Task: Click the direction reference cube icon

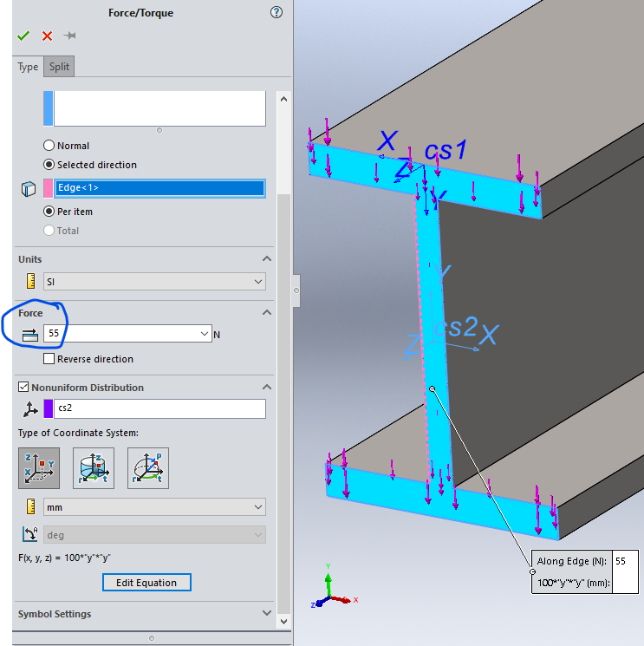Action: (29, 189)
